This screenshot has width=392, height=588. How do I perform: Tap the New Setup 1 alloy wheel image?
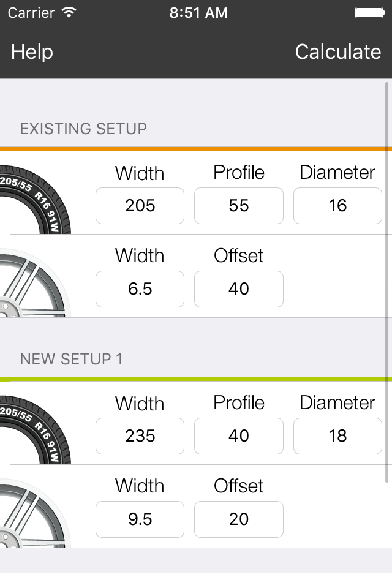click(x=36, y=513)
